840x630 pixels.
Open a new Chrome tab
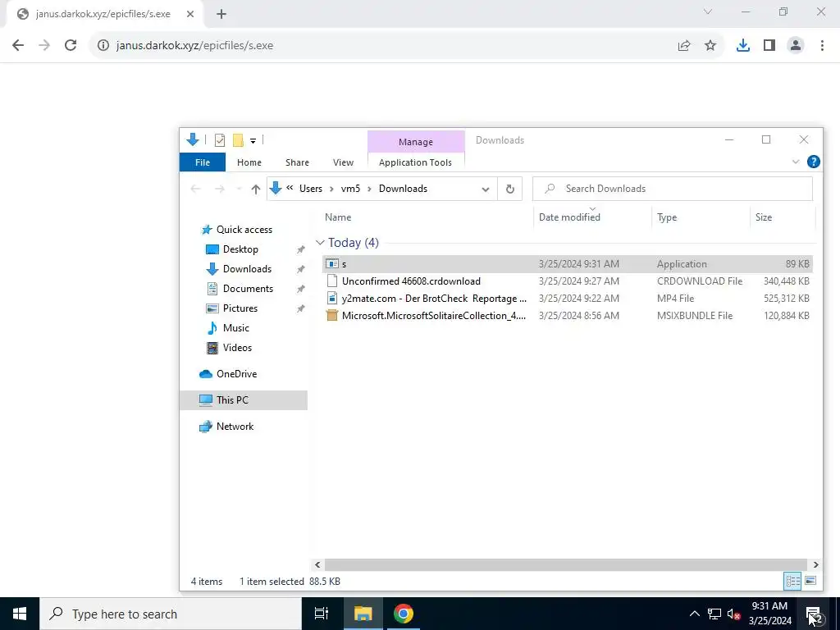coord(221,15)
